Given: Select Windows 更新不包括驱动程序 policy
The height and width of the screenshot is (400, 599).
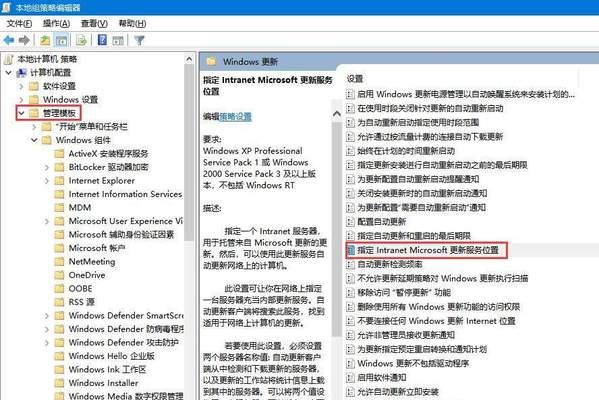Looking at the screenshot, I should 413,363.
